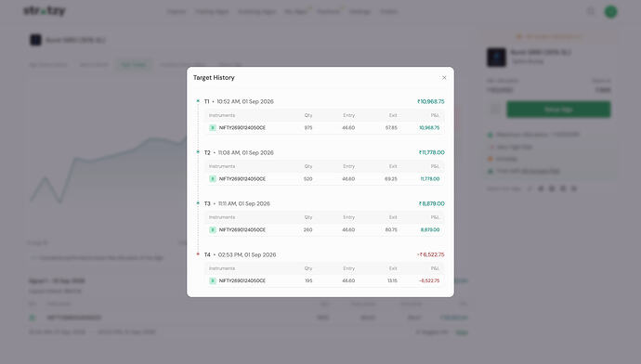Click Exit column header in T4 table

click(393, 268)
